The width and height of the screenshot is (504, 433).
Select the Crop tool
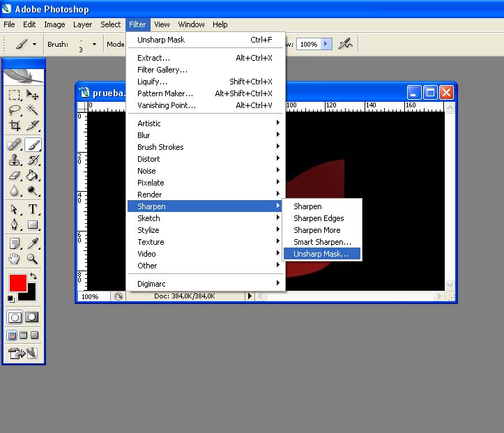point(14,125)
